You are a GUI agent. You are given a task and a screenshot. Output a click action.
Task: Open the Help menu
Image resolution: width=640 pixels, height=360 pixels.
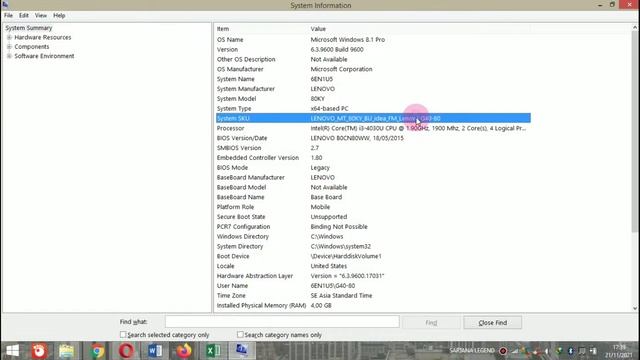tap(59, 15)
